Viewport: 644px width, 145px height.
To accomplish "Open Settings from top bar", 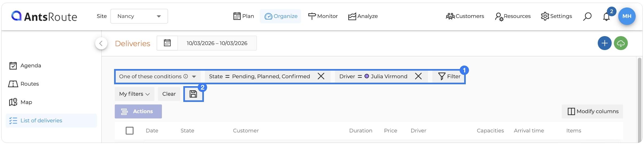I will coord(556,16).
